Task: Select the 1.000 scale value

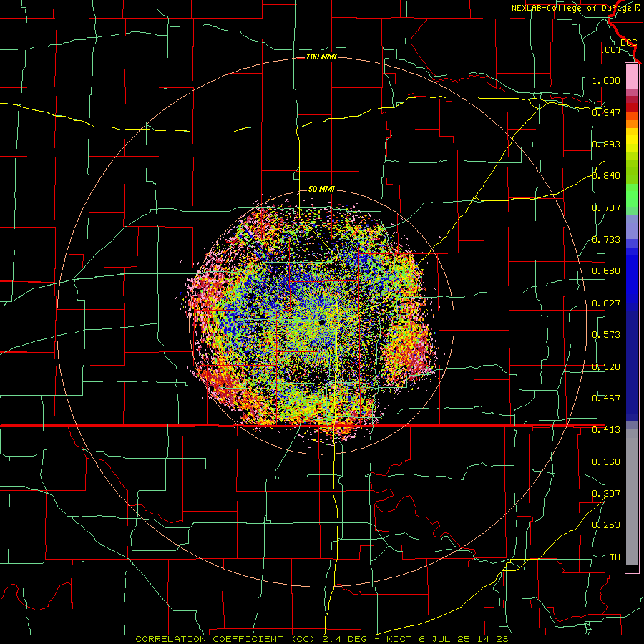Action: [x=606, y=80]
